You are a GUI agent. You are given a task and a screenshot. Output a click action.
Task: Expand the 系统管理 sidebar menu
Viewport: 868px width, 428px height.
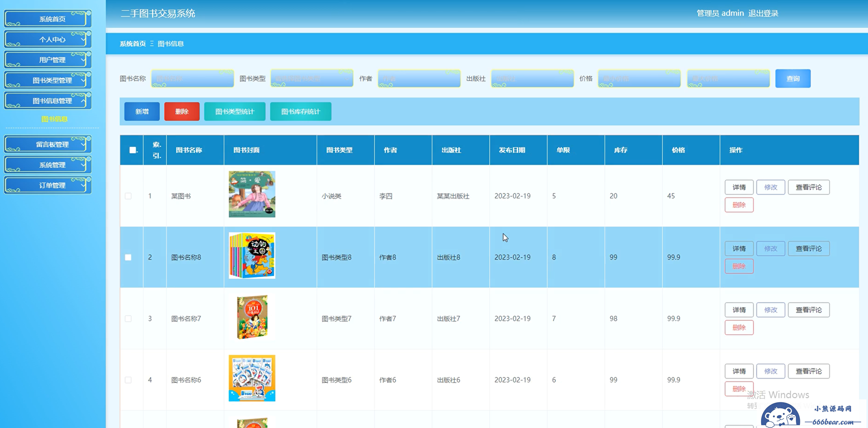48,165
